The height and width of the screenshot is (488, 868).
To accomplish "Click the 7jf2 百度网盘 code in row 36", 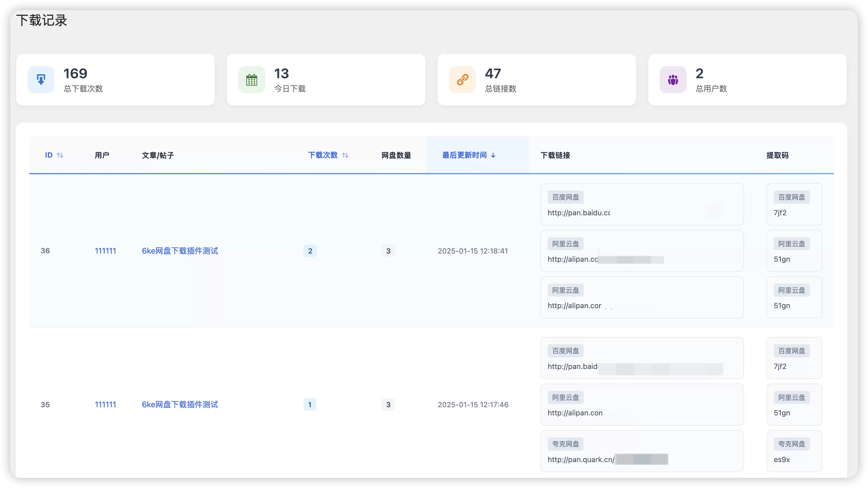I will (780, 213).
